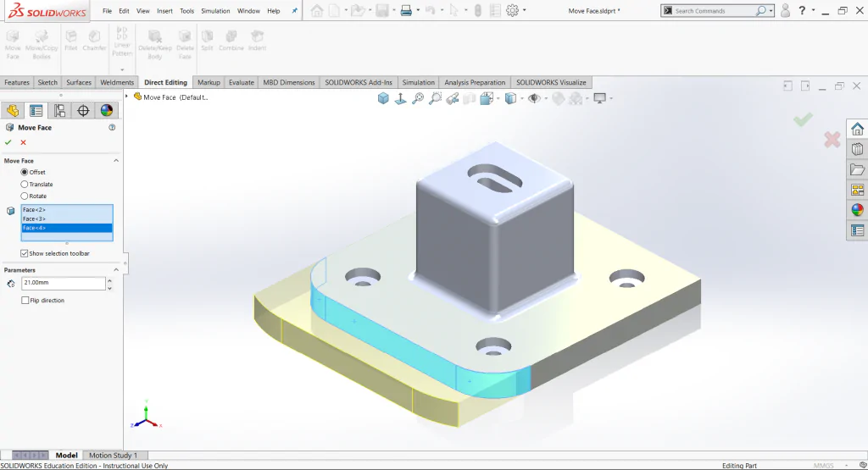Accept with green check in graphics corner
This screenshot has width=868, height=470.
click(x=803, y=119)
